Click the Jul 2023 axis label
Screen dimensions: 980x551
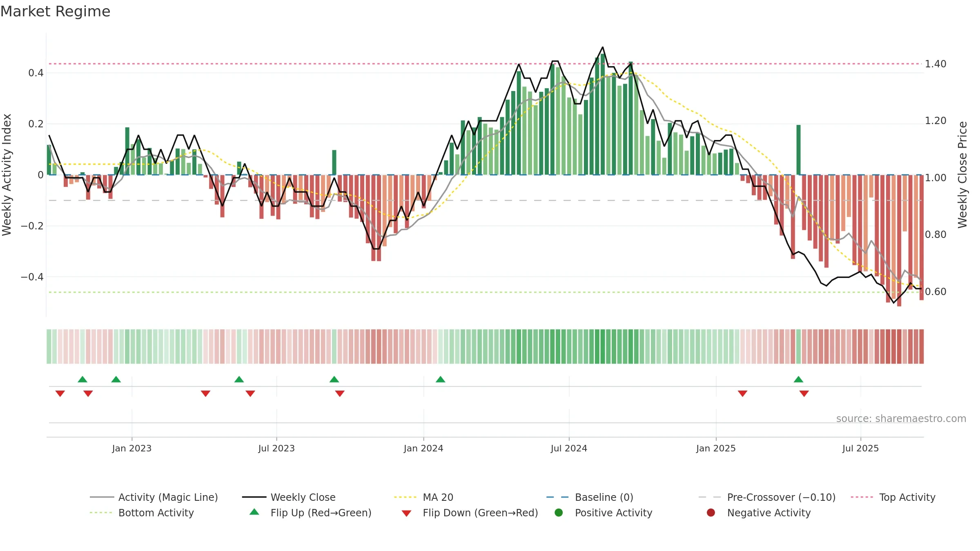(276, 448)
